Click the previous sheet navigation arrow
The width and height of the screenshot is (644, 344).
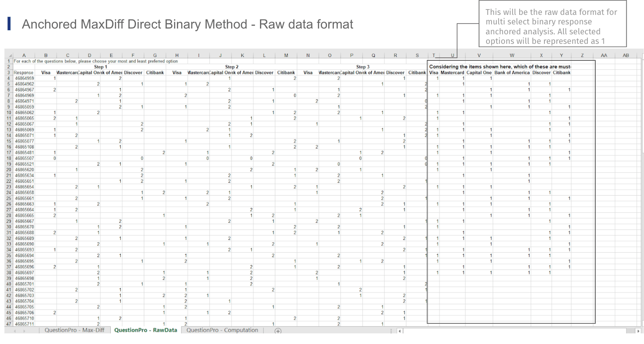[x=15, y=331]
